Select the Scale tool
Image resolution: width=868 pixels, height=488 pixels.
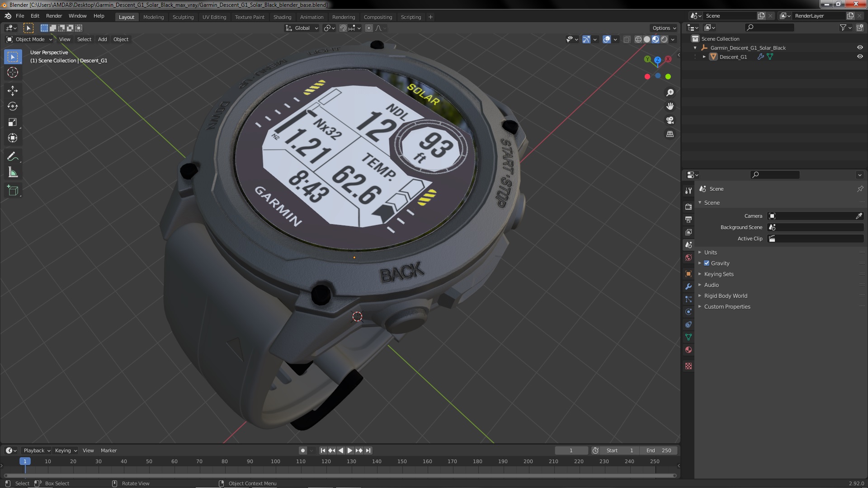(x=13, y=122)
